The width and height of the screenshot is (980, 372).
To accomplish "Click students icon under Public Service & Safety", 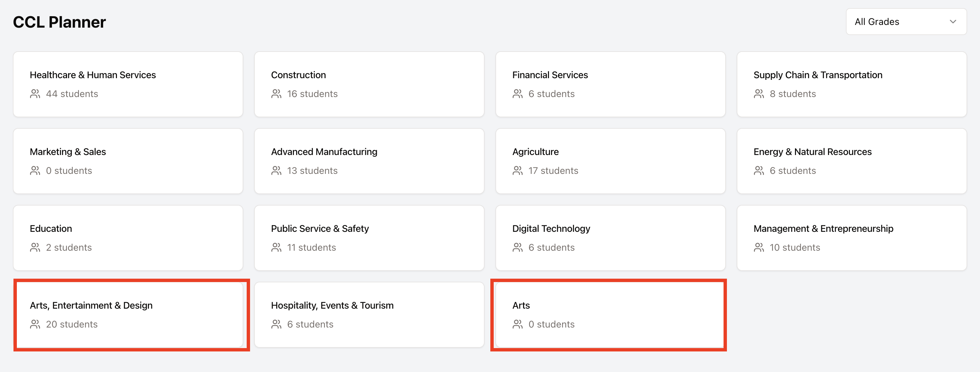I will [276, 248].
